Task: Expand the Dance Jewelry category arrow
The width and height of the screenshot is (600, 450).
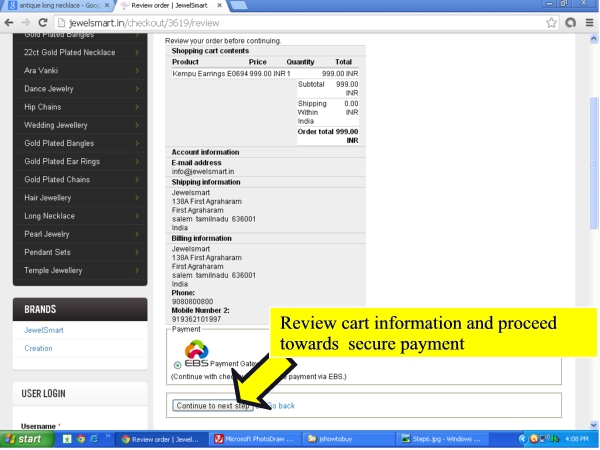Action: (x=137, y=89)
